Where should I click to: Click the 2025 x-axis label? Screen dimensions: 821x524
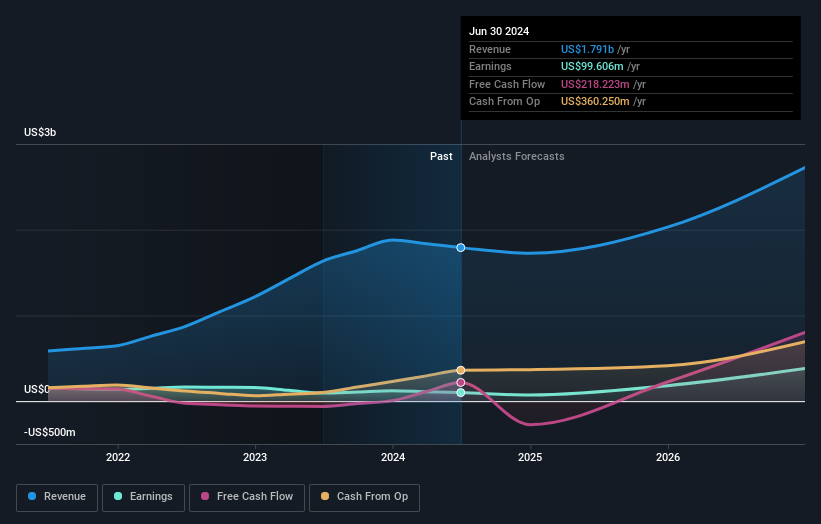tap(530, 457)
